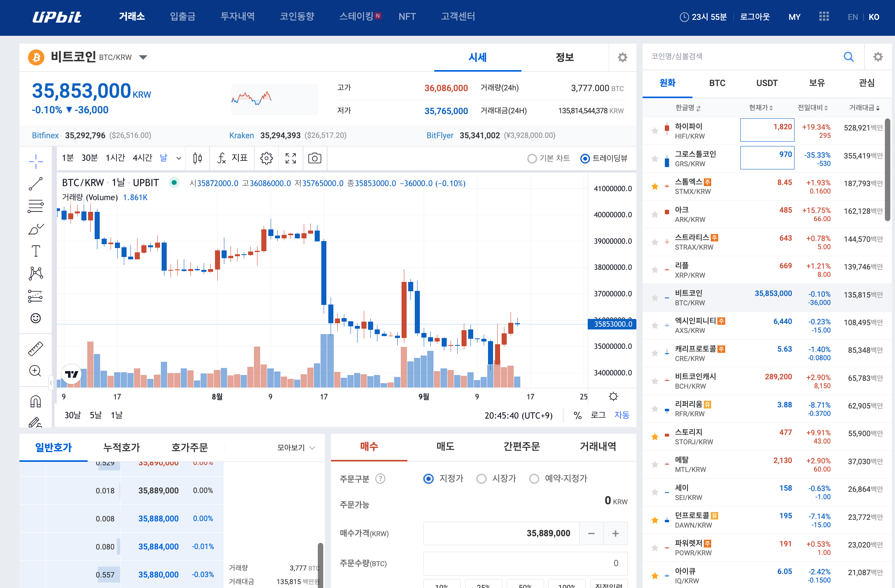
Task: Open the price panel settings gear
Action: coord(622,57)
